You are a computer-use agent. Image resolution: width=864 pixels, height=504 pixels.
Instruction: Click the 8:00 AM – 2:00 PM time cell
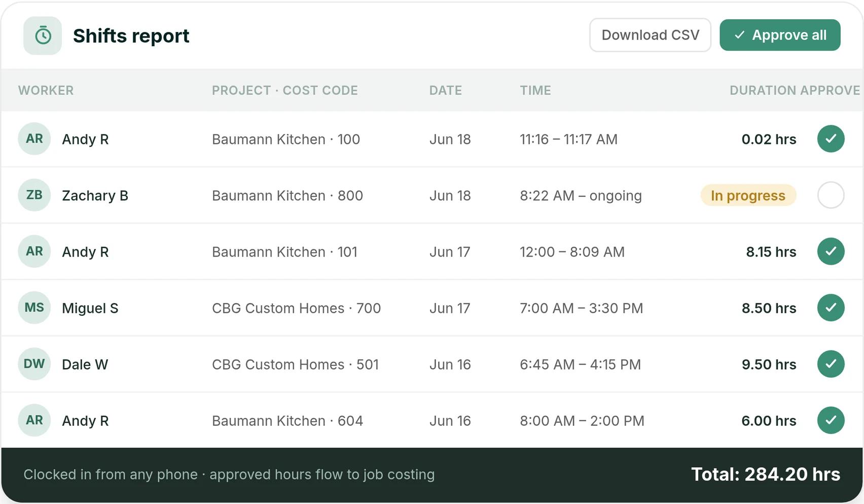coord(582,421)
